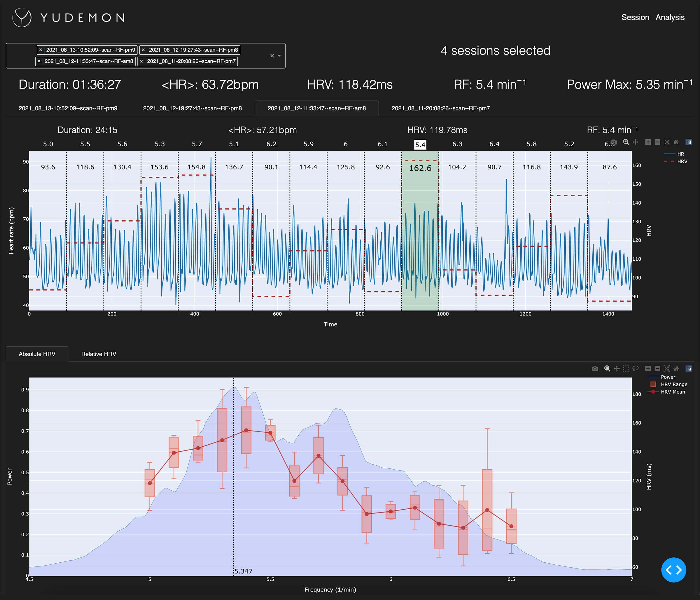Zoom in on power spectrum plot
The image size is (700, 600).
[x=648, y=369]
